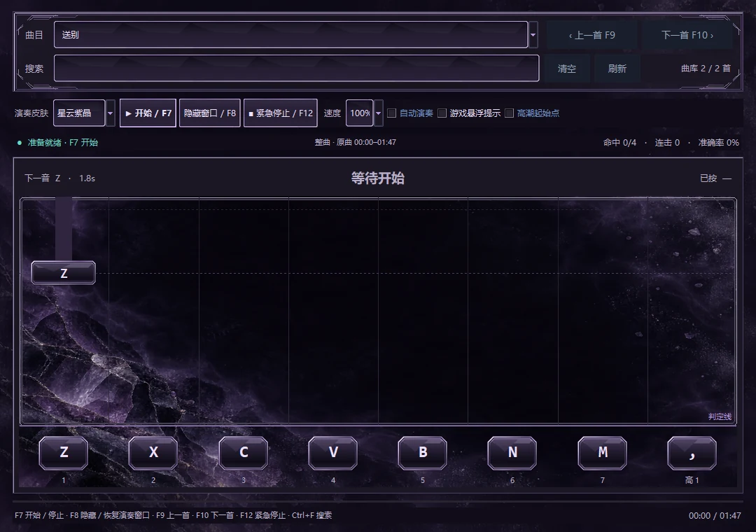756x532 pixels.
Task: Click the C key button labeled 3
Action: [244, 453]
